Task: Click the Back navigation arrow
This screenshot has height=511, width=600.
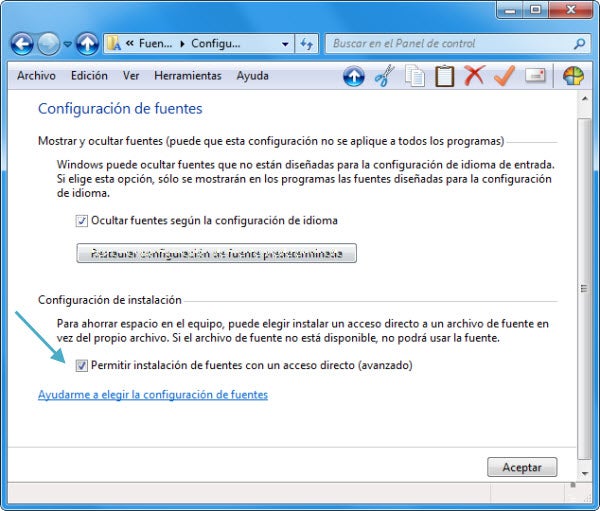Action: [x=22, y=44]
